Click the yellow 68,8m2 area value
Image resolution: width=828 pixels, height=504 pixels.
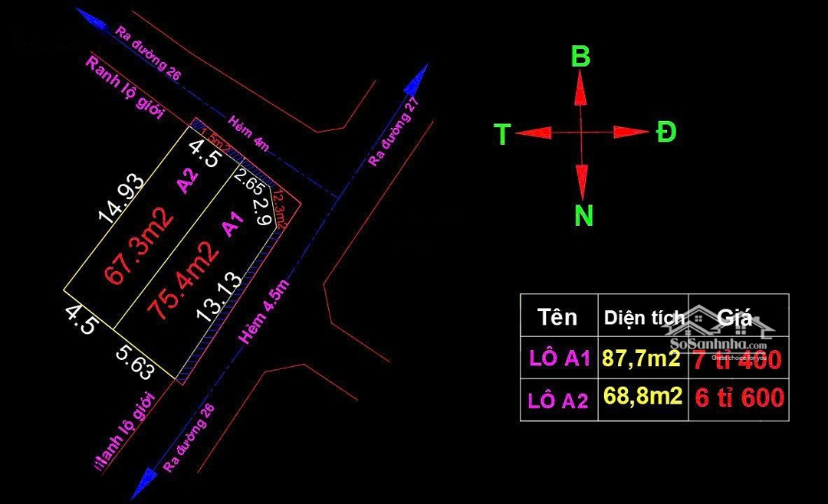point(642,396)
